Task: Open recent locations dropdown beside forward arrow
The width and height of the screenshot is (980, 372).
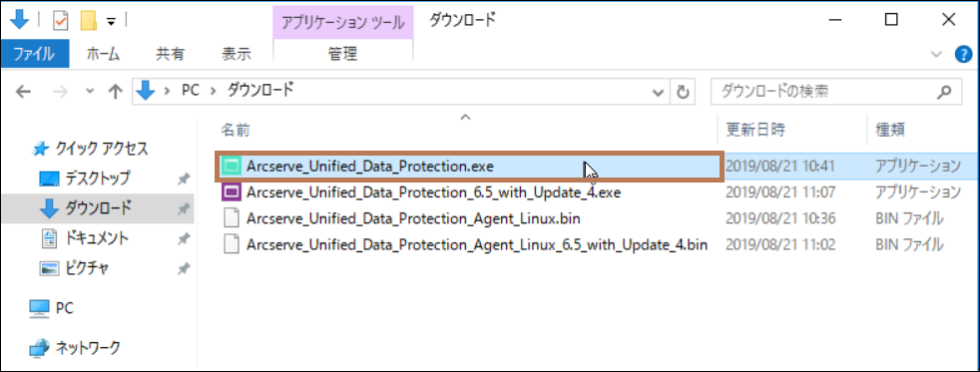Action: (90, 93)
